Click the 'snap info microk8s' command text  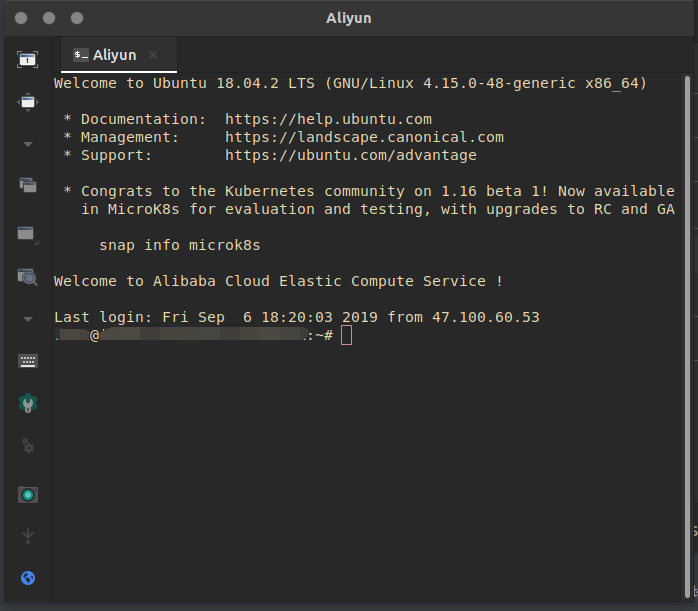tap(179, 245)
